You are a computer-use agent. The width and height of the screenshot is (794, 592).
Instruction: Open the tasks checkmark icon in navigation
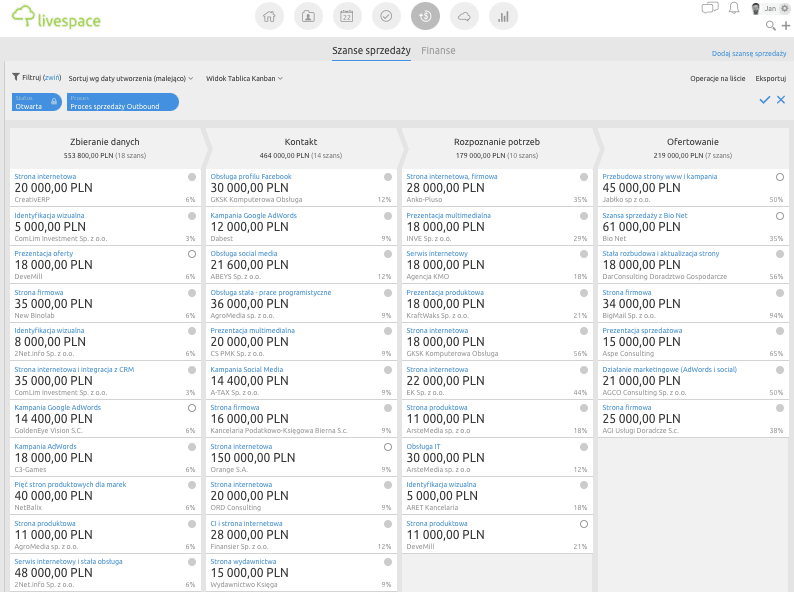coord(386,16)
